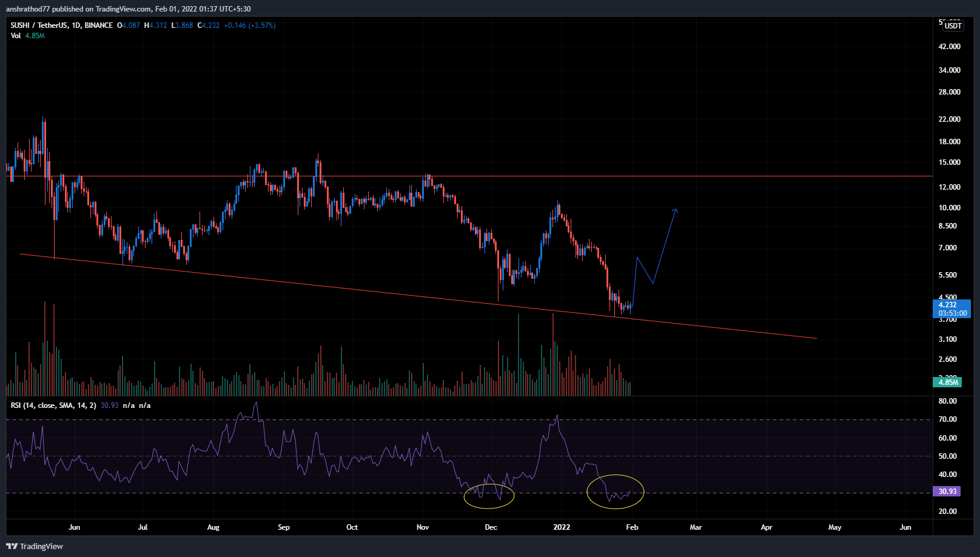
Task: Click the 60.00 RSI axis label
Action: [948, 438]
